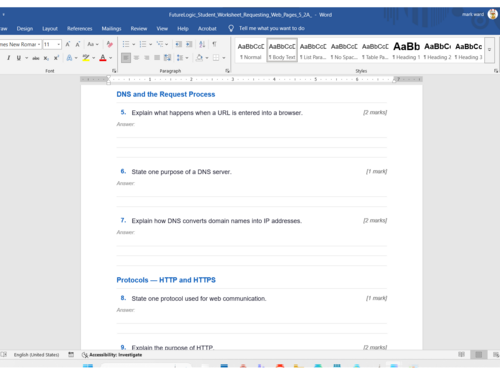The width and height of the screenshot is (500, 375).
Task: Check accessibility: Investigate status
Action: click(112, 355)
